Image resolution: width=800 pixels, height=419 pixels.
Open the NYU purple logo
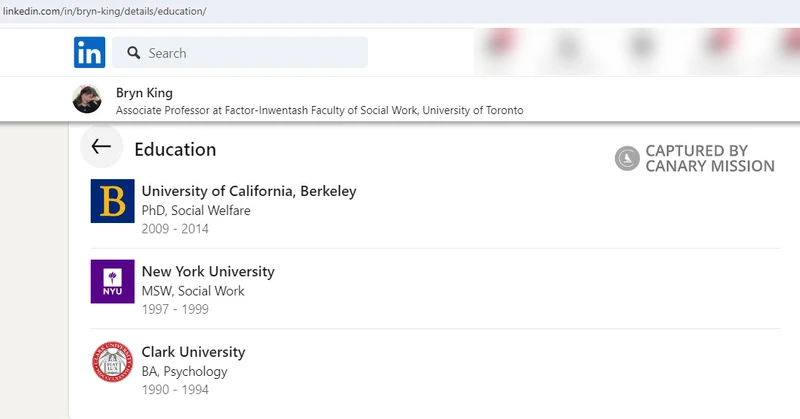click(x=112, y=281)
